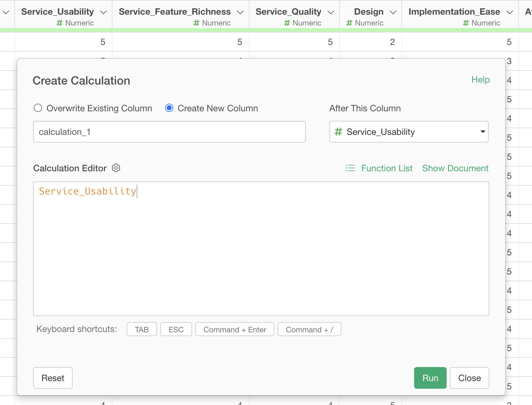
Task: Expand Service_Usability column header menu
Action: (x=103, y=12)
